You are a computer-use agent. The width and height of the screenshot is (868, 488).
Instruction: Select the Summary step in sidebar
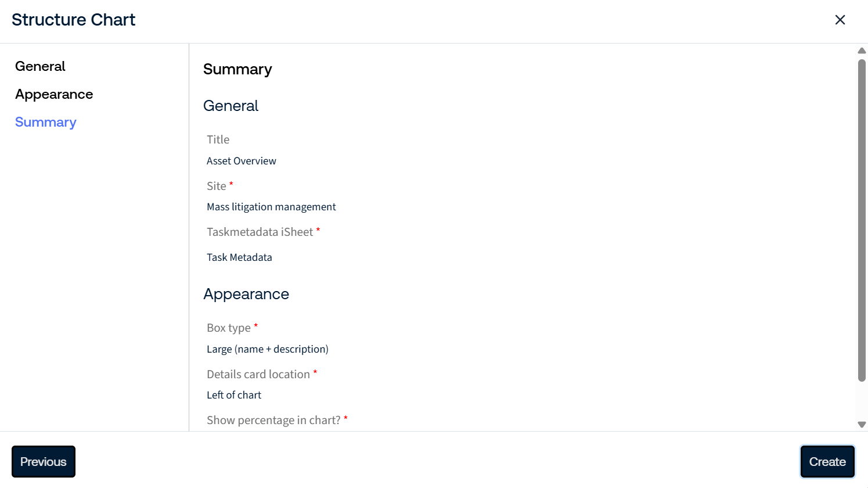click(46, 122)
